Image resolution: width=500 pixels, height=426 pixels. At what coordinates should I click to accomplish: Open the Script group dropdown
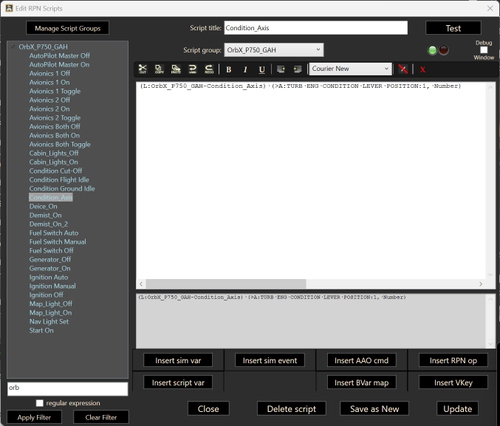tap(274, 50)
